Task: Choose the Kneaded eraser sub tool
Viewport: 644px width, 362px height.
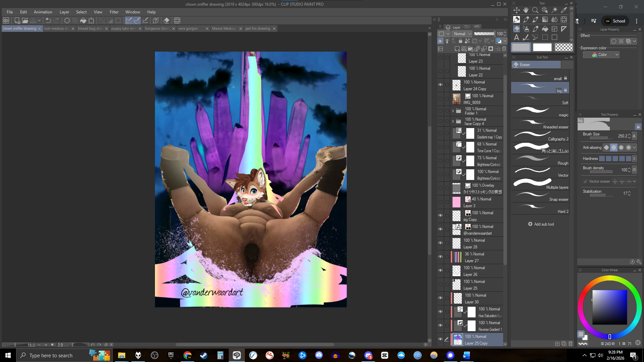Action: click(x=540, y=124)
